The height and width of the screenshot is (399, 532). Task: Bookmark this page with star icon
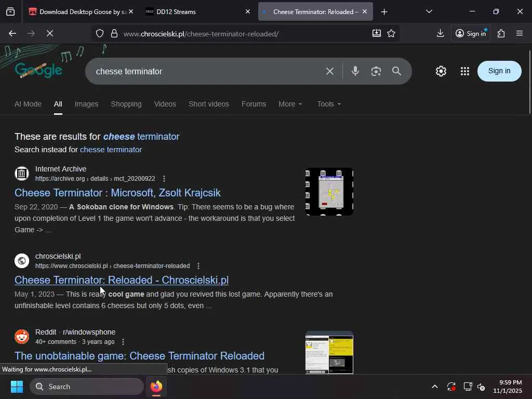click(391, 33)
